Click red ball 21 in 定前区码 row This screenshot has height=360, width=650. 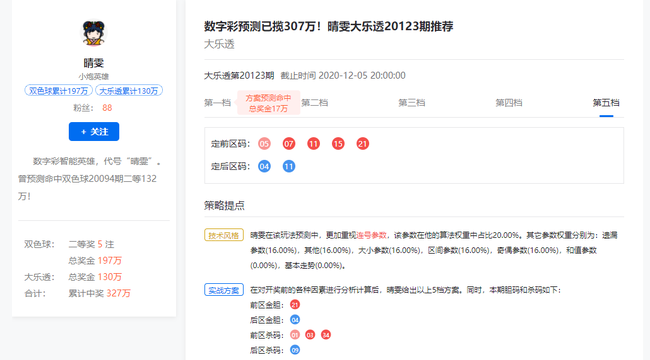pyautogui.click(x=363, y=144)
